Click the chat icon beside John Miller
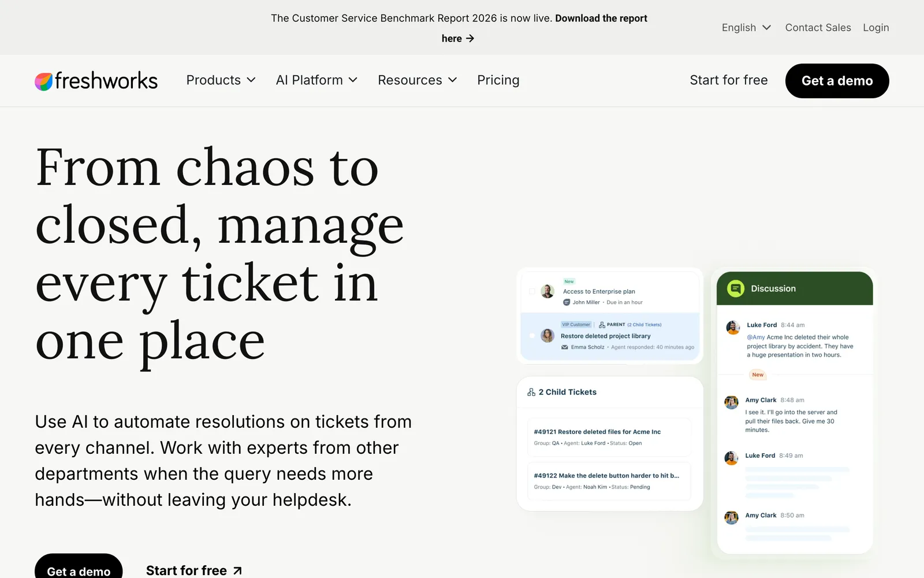924x578 pixels. coord(567,302)
